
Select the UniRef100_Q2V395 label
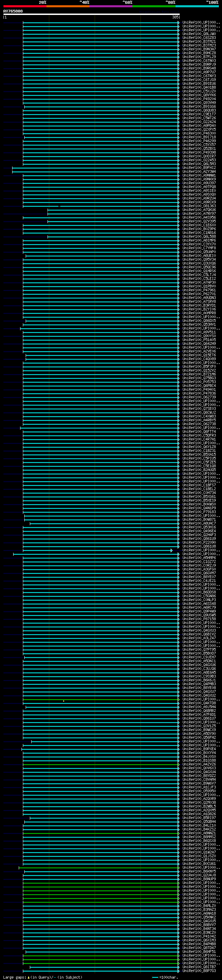coord(199,221)
